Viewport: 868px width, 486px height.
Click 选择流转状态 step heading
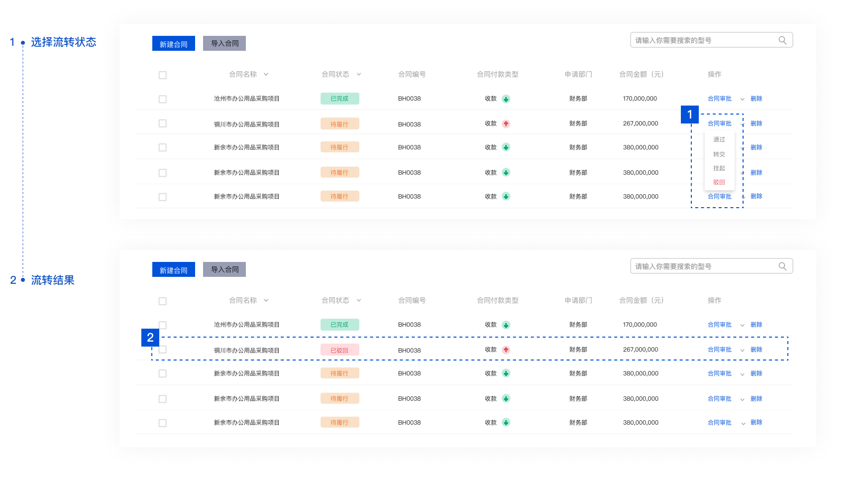(x=64, y=42)
